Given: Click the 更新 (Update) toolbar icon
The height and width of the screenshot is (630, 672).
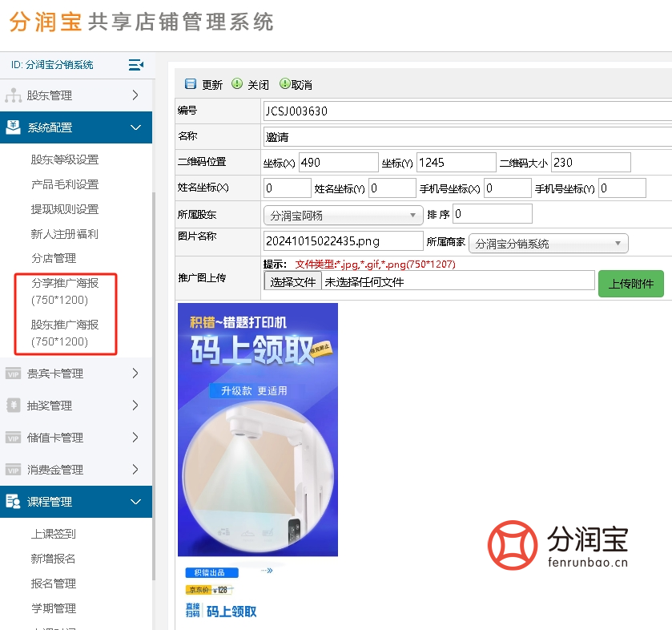Looking at the screenshot, I should click(x=191, y=83).
